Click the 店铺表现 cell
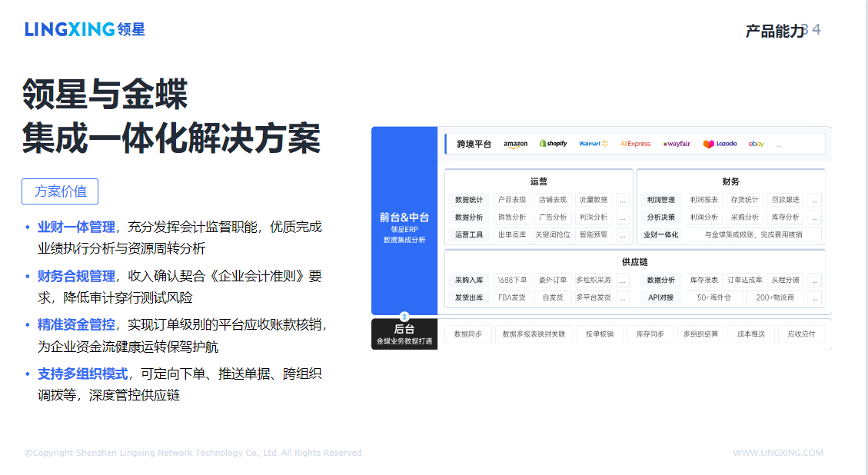This screenshot has width=868, height=475. pos(553,200)
